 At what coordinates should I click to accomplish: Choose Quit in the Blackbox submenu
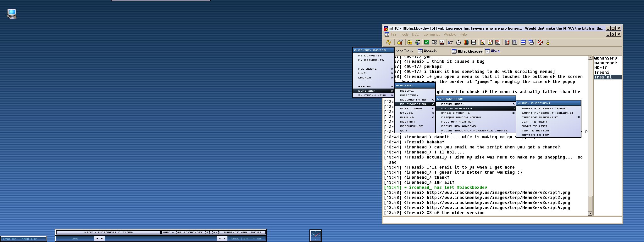click(415, 130)
